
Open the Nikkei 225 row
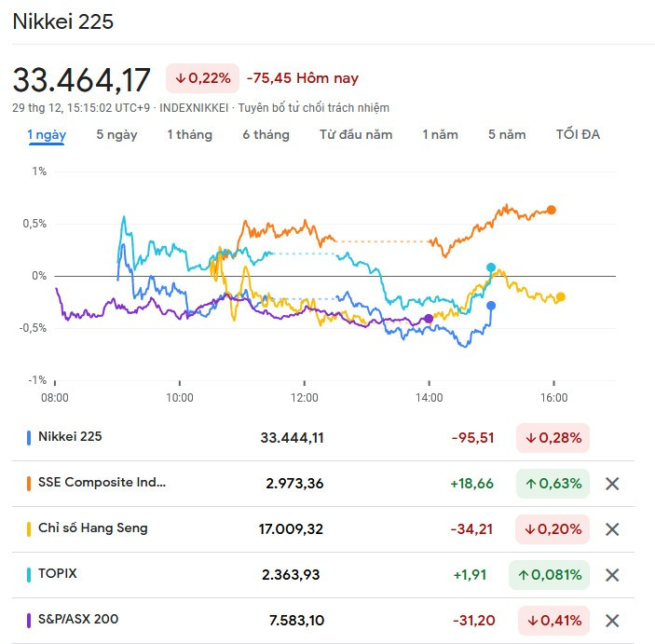[70, 436]
